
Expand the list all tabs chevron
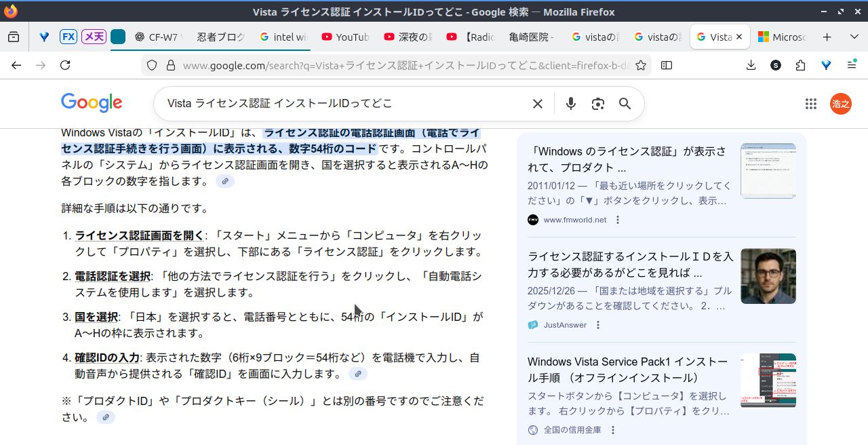click(854, 37)
